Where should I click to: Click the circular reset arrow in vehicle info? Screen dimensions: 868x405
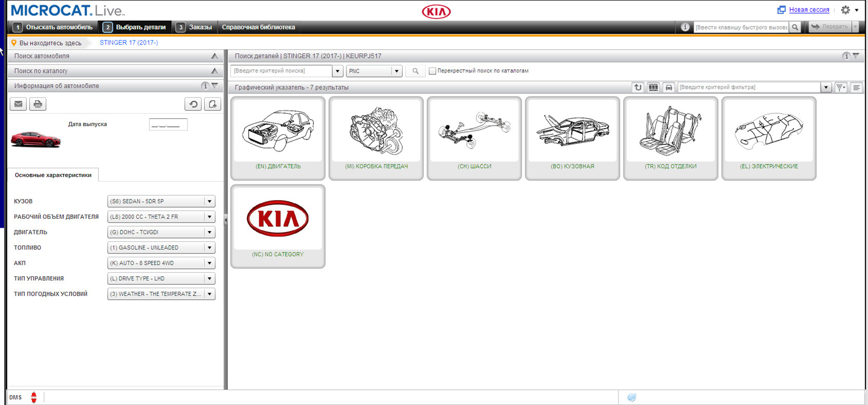point(193,104)
